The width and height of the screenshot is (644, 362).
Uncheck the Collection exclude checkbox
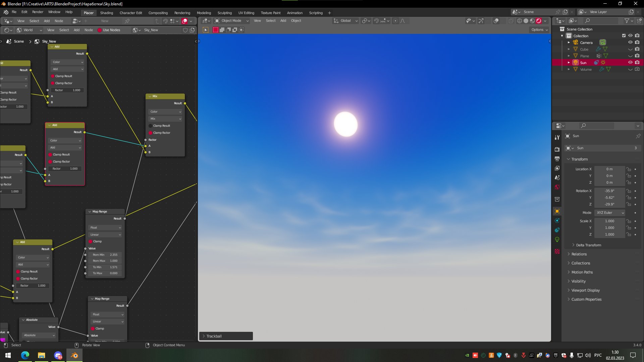(x=624, y=36)
